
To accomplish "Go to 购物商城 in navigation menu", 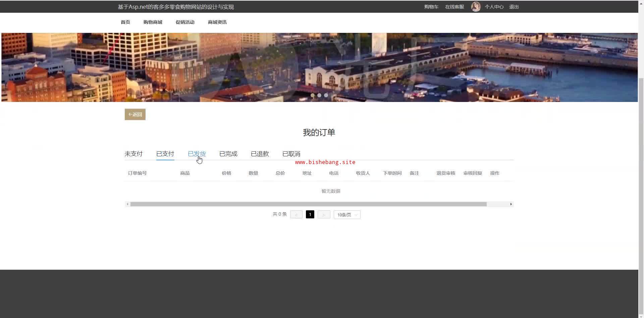I will point(153,22).
